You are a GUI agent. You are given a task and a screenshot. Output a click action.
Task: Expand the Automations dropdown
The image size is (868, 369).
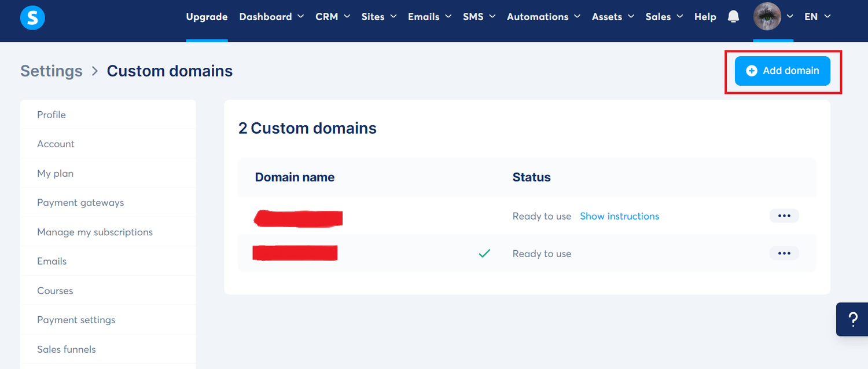coord(543,17)
